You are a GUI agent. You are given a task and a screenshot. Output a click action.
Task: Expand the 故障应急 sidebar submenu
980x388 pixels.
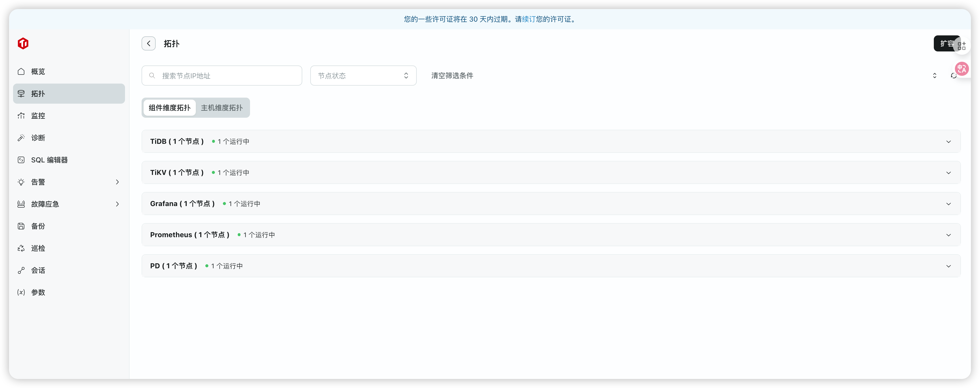(x=117, y=204)
